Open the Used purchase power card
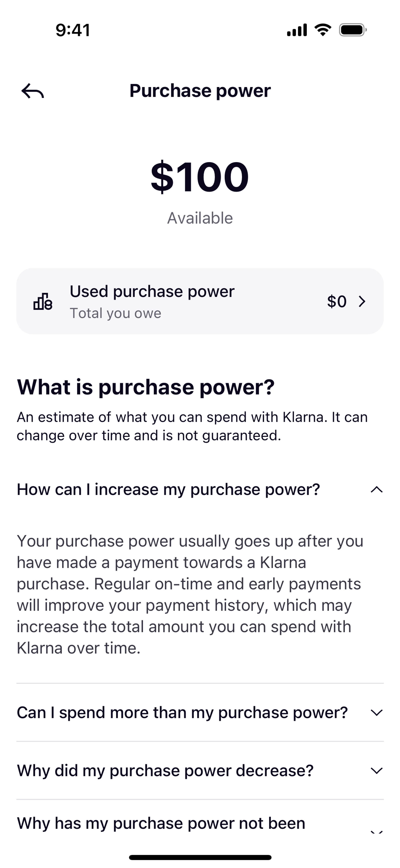Image resolution: width=400 pixels, height=868 pixels. coord(200,301)
